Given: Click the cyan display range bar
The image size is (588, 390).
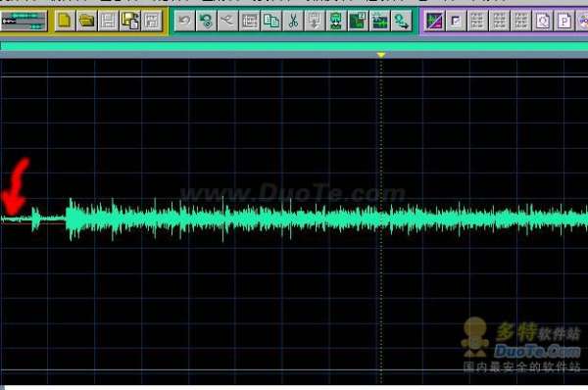Looking at the screenshot, I should click(294, 46).
